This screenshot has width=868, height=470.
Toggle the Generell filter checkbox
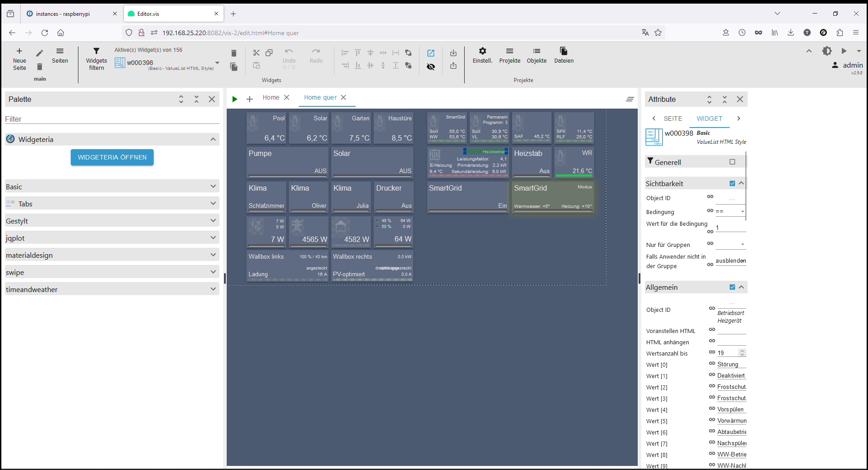[732, 162]
